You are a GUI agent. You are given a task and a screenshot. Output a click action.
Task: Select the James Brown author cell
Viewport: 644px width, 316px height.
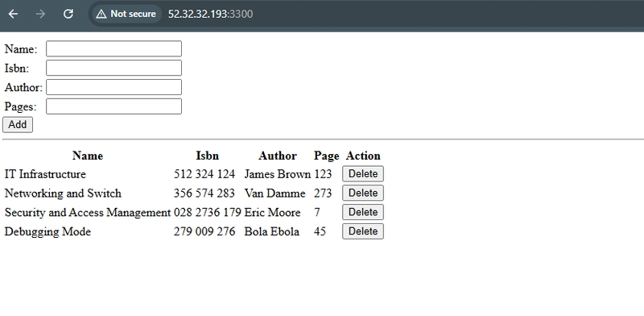click(277, 174)
